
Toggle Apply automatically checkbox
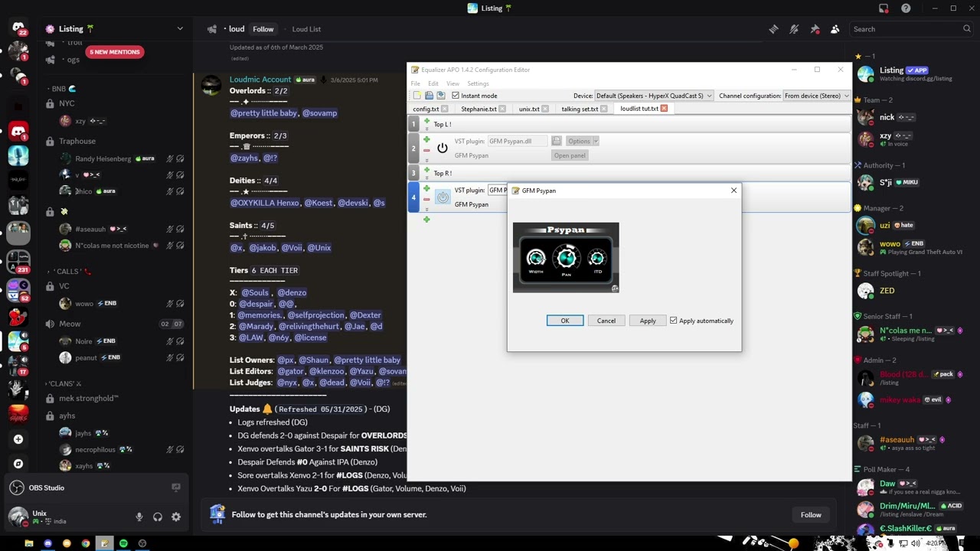tap(674, 321)
